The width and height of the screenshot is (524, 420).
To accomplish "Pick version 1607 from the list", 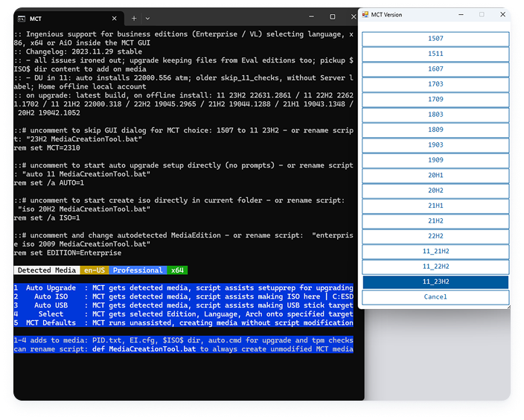I will (435, 69).
